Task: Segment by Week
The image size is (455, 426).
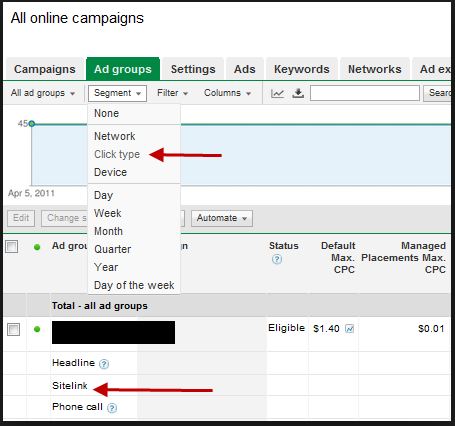Action: click(x=134, y=213)
